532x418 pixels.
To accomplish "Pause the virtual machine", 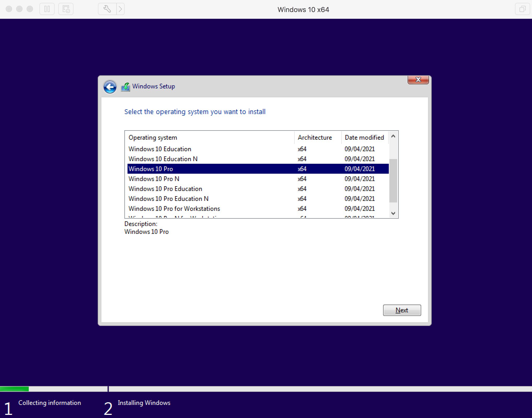I will point(47,9).
